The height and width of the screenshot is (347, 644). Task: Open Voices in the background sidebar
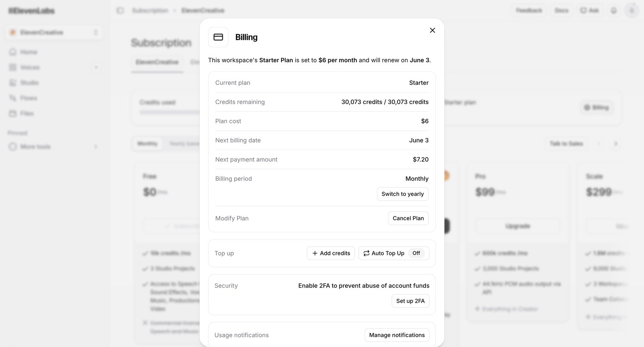click(30, 67)
